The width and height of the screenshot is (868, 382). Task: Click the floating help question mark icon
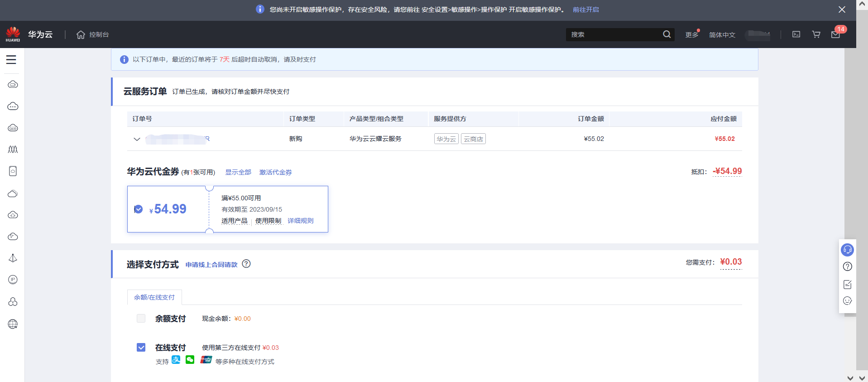pos(847,266)
